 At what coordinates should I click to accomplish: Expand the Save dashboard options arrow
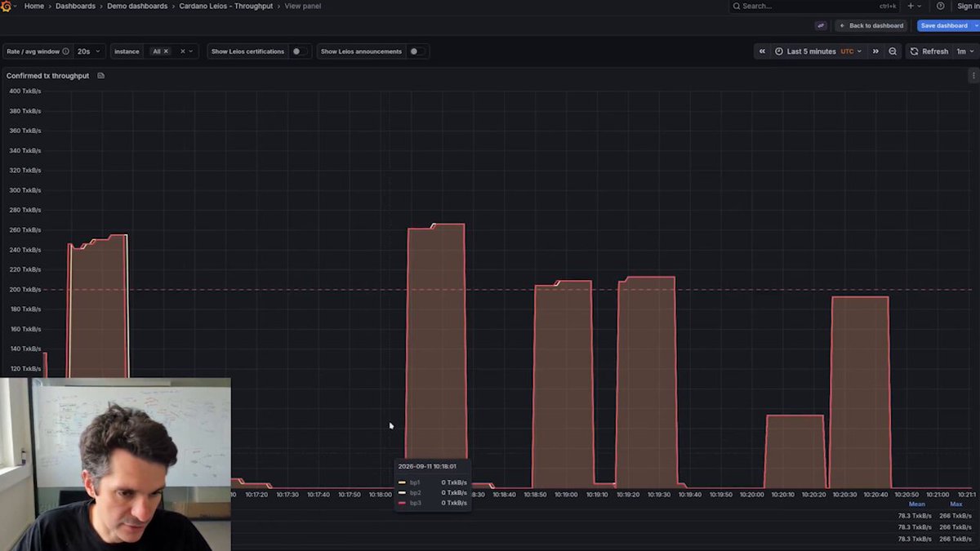976,25
